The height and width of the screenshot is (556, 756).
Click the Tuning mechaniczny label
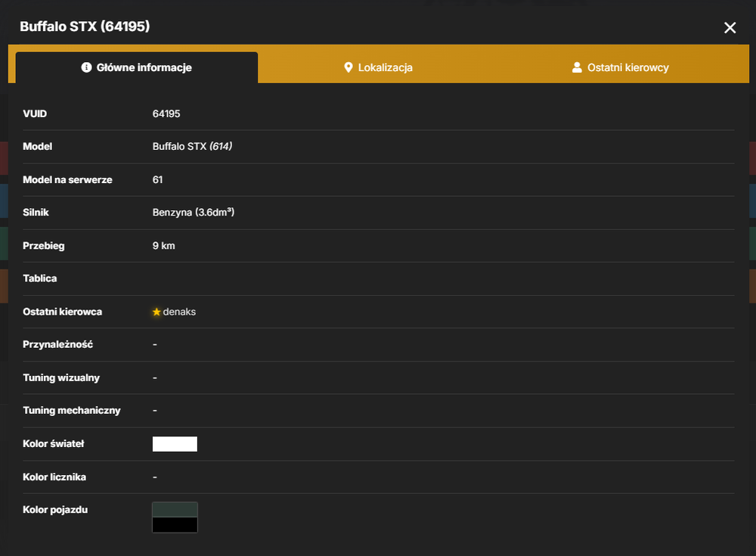[71, 411]
